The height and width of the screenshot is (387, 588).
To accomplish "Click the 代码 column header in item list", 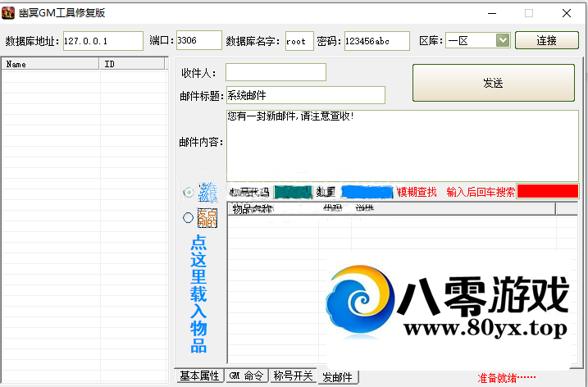I will click(332, 208).
